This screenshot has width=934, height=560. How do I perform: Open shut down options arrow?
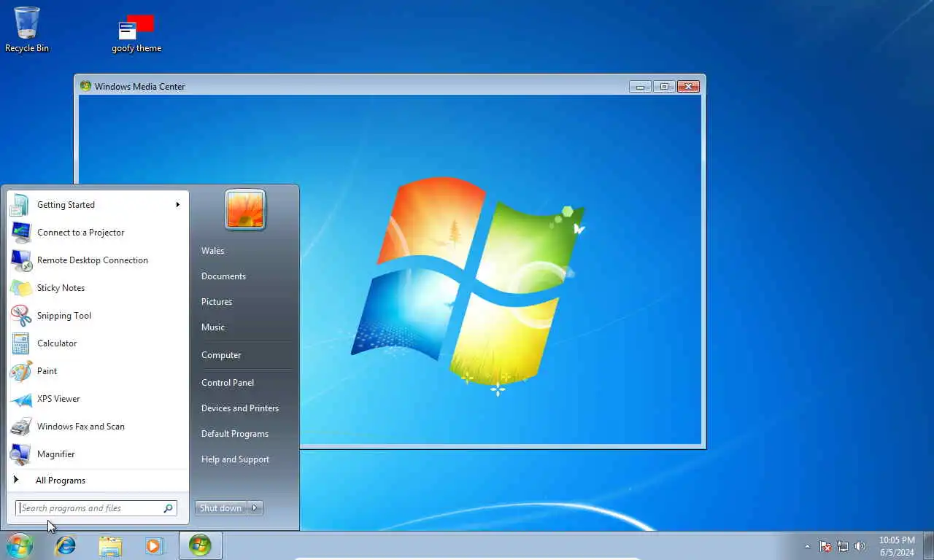(x=255, y=508)
